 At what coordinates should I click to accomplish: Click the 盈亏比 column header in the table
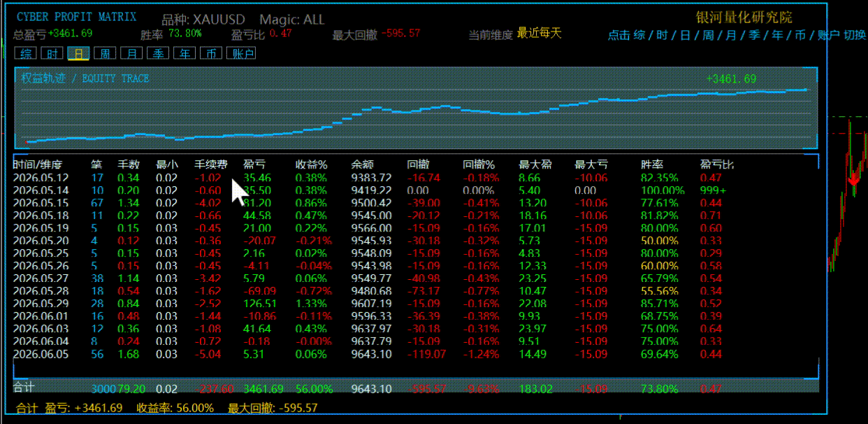click(x=717, y=165)
